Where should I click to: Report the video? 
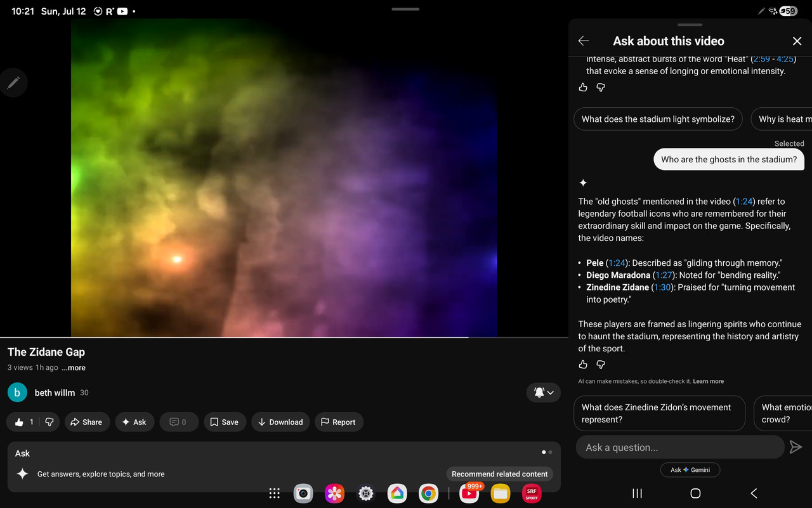[339, 422]
